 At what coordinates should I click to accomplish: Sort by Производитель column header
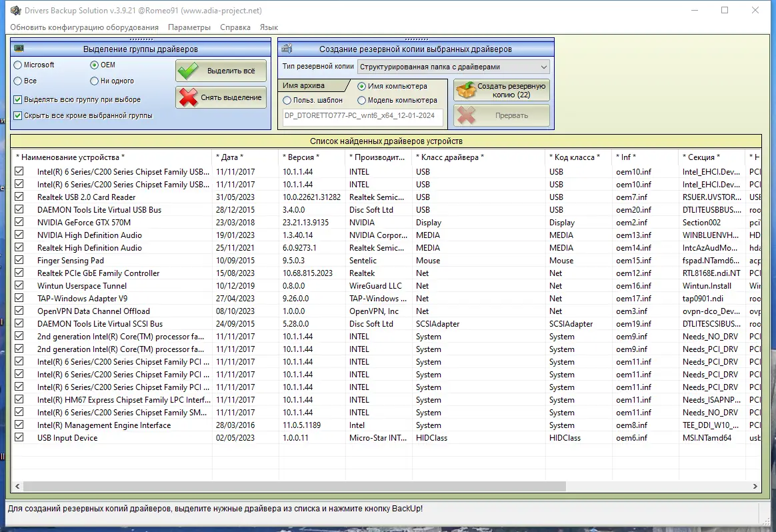coord(379,157)
